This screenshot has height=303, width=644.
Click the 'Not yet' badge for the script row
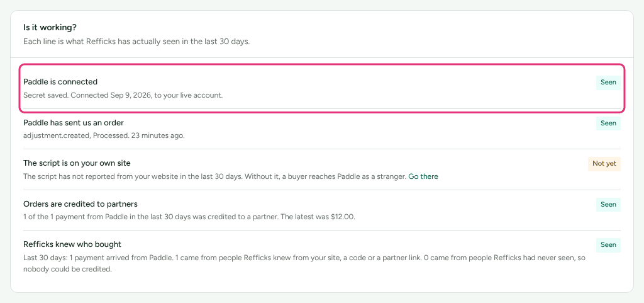click(x=604, y=164)
